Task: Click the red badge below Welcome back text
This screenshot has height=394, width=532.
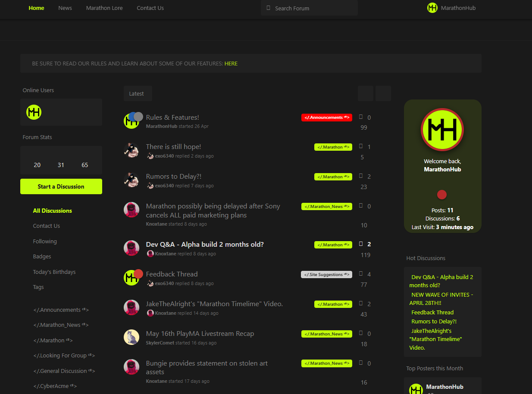Action: [x=441, y=195]
